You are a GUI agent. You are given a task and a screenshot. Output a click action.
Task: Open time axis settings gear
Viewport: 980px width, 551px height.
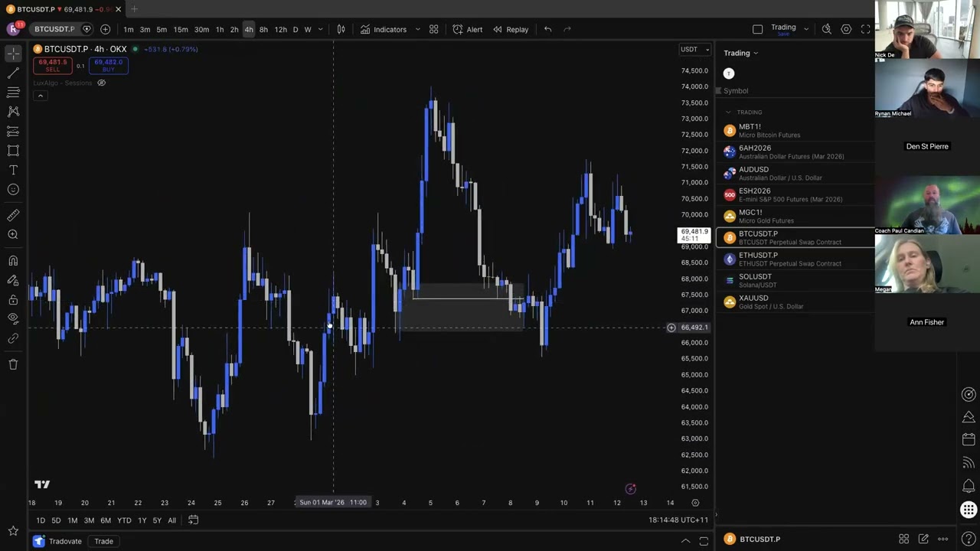tap(695, 503)
